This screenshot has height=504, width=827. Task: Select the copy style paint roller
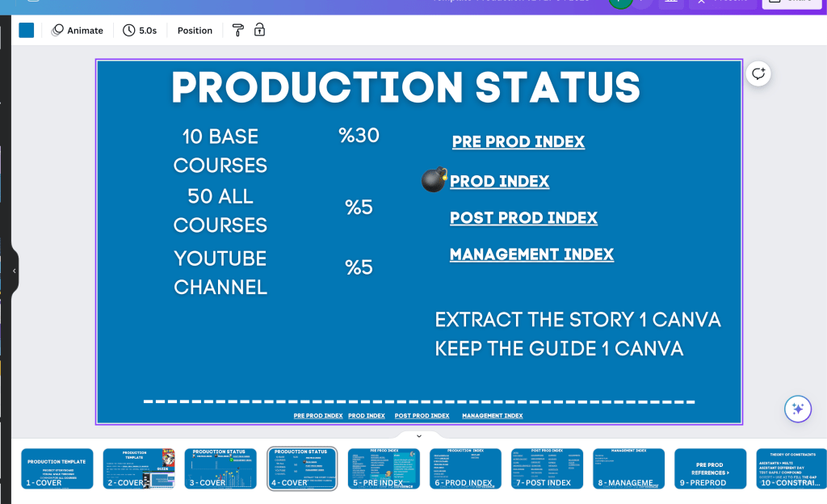[238, 31]
